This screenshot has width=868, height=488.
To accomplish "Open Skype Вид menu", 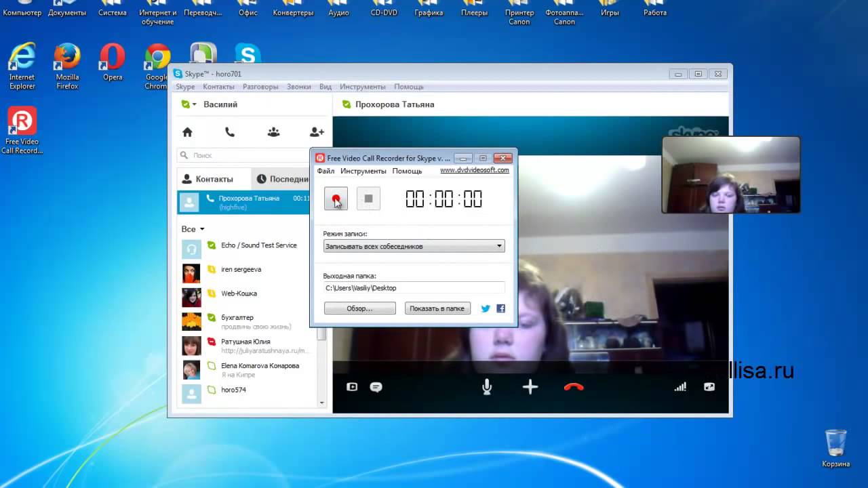I will (325, 87).
